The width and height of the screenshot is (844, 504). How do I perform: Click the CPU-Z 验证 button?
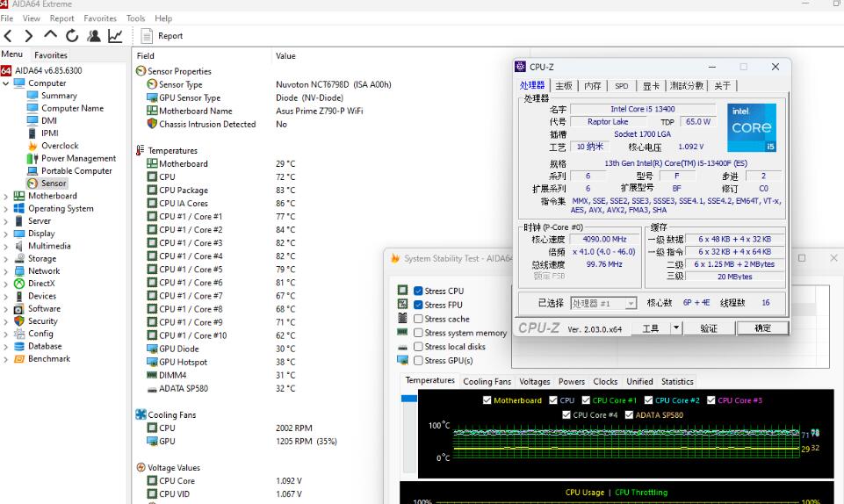coord(709,328)
